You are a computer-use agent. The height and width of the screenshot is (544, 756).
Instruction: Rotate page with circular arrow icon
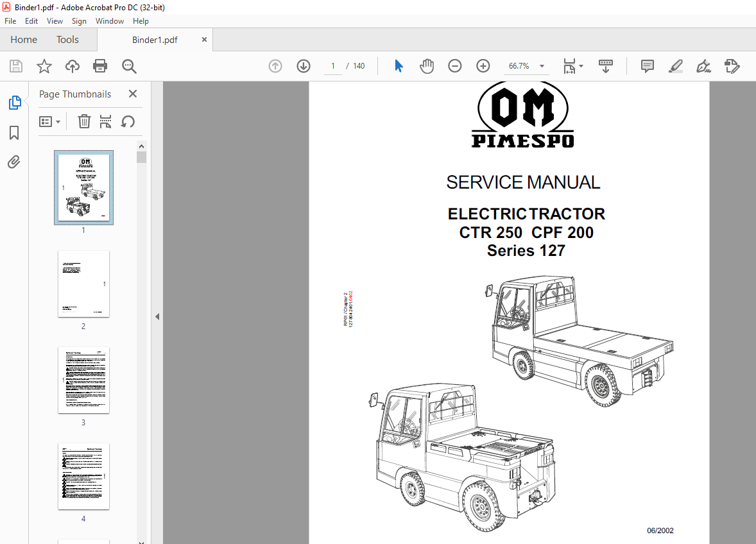tap(128, 121)
